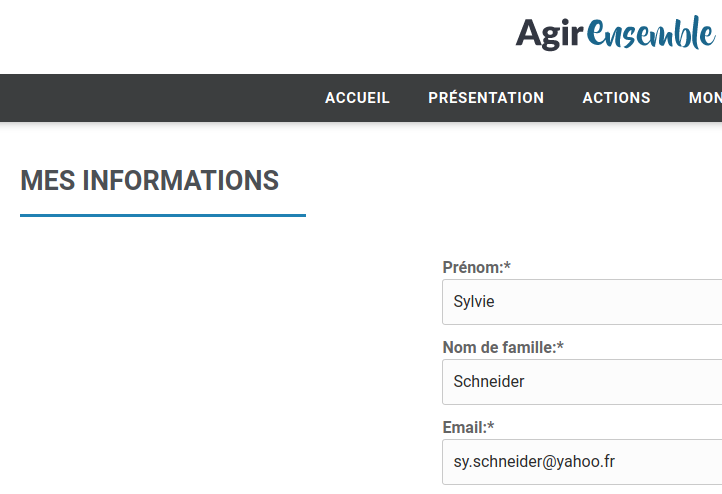
Task: Click the asterisk after the Prénom label
Action: [x=507, y=266]
